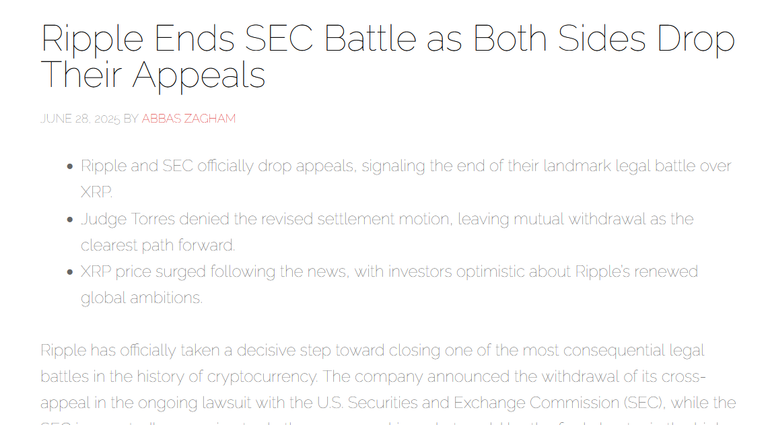Click the second bullet point marker
The height and width of the screenshot is (425, 768).
[70, 219]
